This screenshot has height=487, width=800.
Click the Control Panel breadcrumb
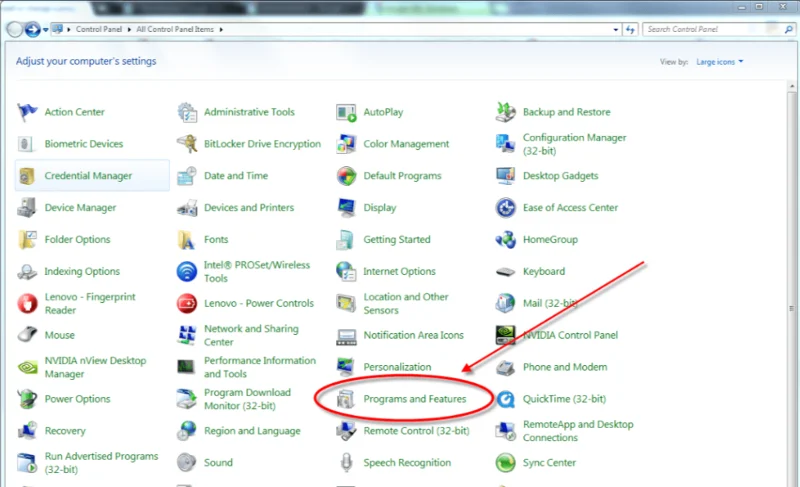[99, 30]
